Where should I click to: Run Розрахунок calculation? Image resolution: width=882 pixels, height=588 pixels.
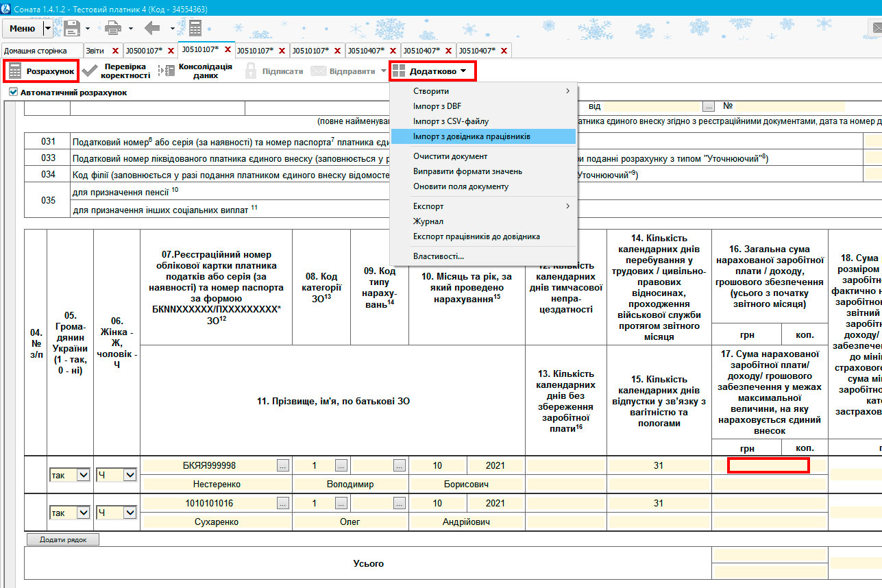pyautogui.click(x=41, y=71)
